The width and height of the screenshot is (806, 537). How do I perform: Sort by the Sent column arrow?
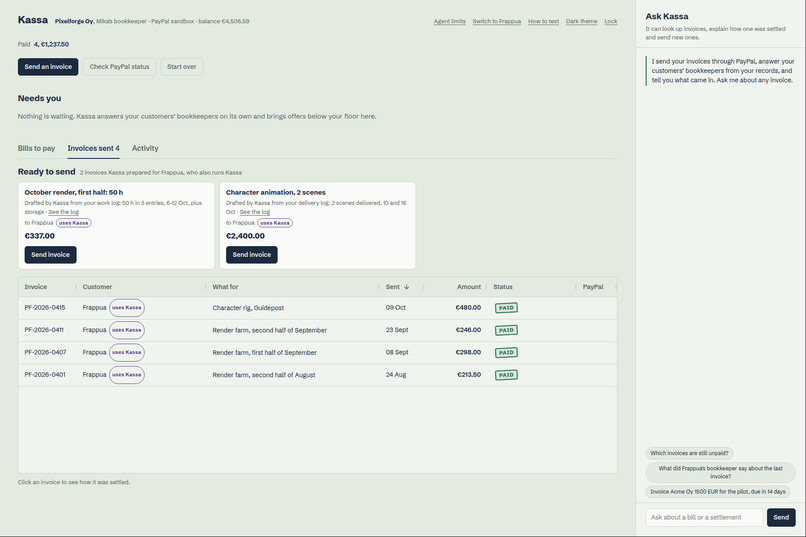point(407,287)
